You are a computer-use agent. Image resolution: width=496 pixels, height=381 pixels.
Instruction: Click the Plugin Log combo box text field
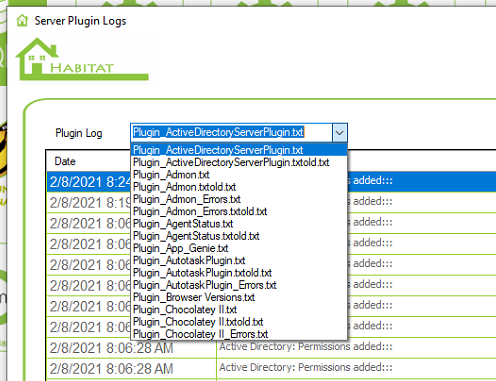231,133
